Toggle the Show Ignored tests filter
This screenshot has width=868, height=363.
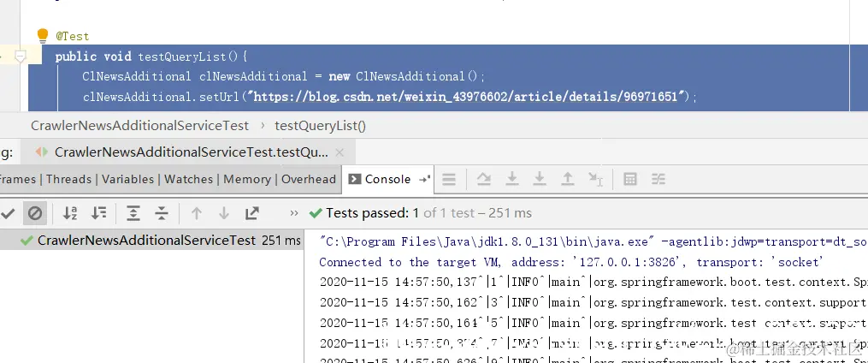tap(35, 213)
